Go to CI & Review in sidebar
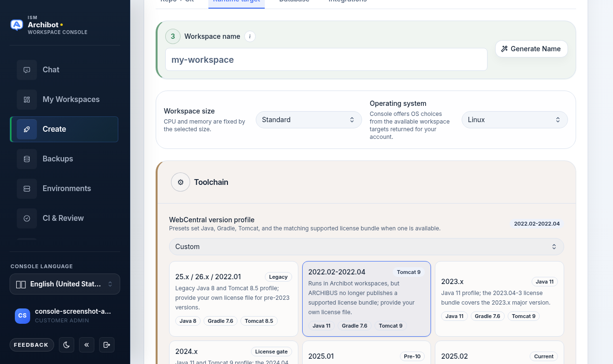613x364 pixels. coord(64,218)
